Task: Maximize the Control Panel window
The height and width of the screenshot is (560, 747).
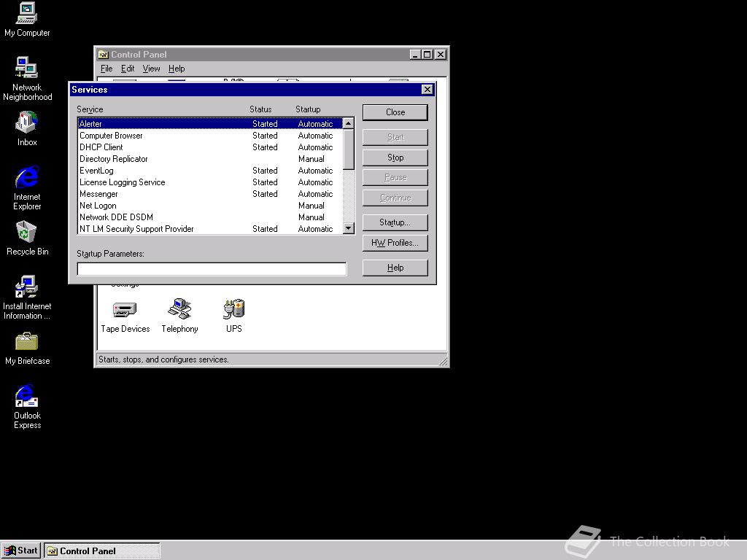Action: click(x=427, y=54)
